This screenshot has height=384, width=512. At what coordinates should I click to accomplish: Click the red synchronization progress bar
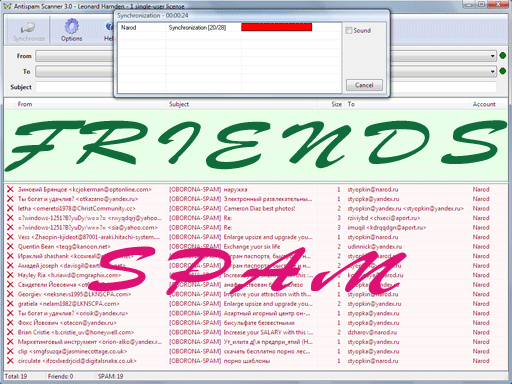pos(277,27)
